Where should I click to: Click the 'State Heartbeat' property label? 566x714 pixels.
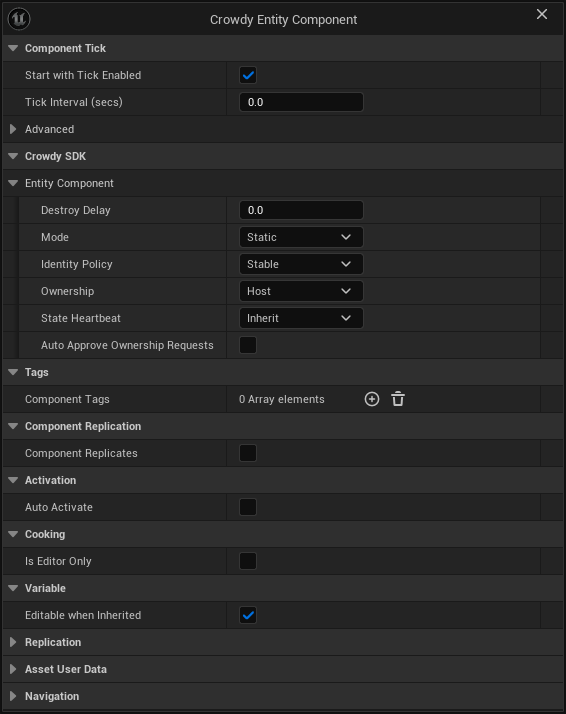pos(81,318)
